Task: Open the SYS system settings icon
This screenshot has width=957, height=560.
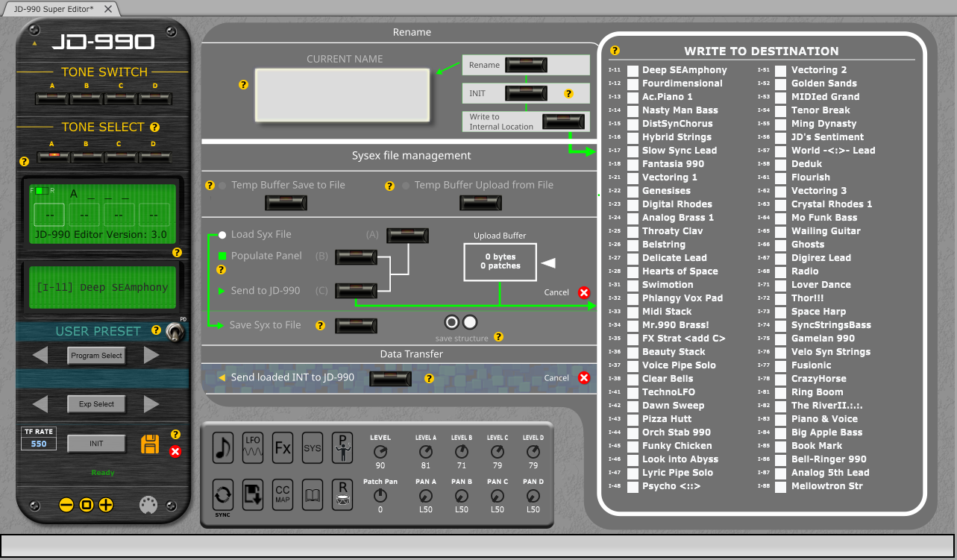Action: [312, 447]
